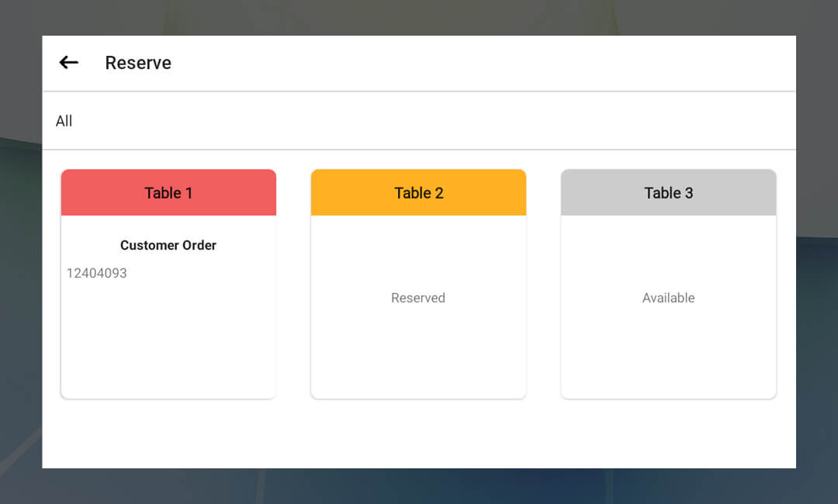The width and height of the screenshot is (838, 504).
Task: Click Table 3 card area below Available
Action: coord(668,353)
